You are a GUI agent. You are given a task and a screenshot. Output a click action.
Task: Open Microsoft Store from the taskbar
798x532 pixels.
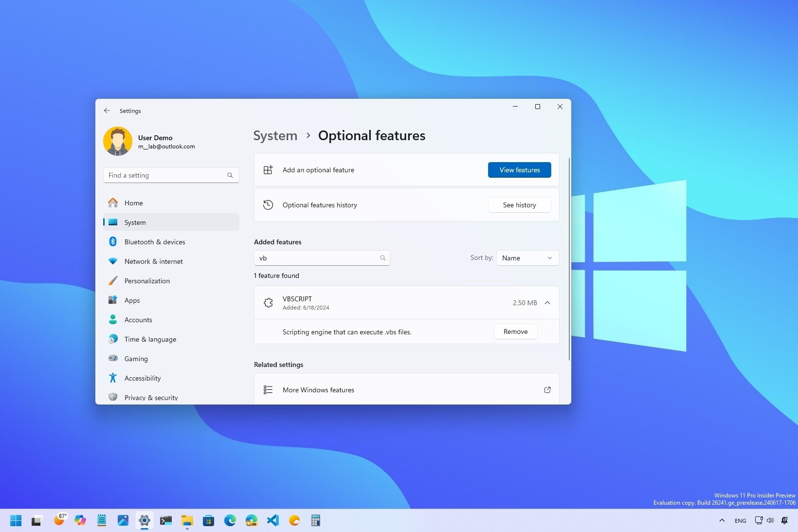209,521
